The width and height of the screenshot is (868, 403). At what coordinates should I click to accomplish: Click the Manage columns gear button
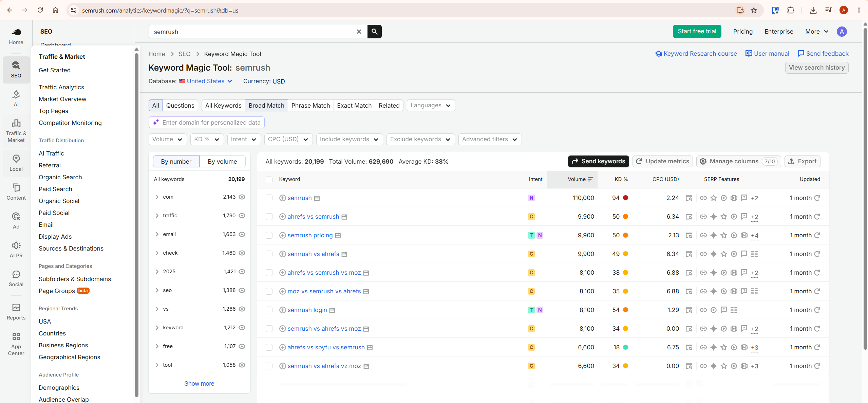coord(738,161)
